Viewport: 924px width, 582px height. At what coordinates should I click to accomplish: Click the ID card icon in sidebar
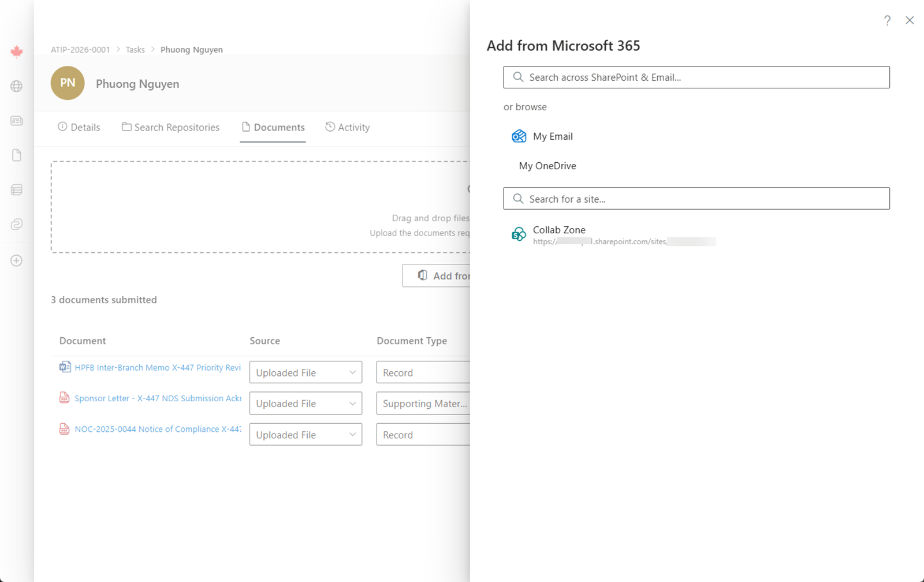point(16,121)
